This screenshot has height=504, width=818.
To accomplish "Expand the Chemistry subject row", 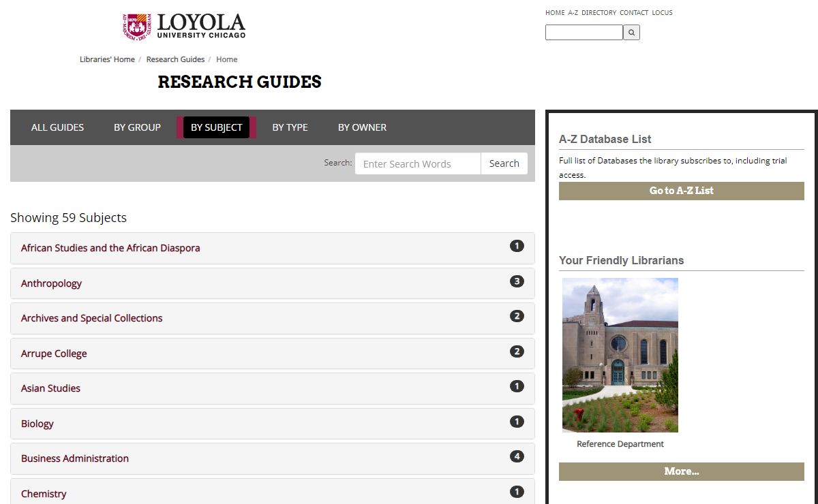I will click(x=44, y=494).
